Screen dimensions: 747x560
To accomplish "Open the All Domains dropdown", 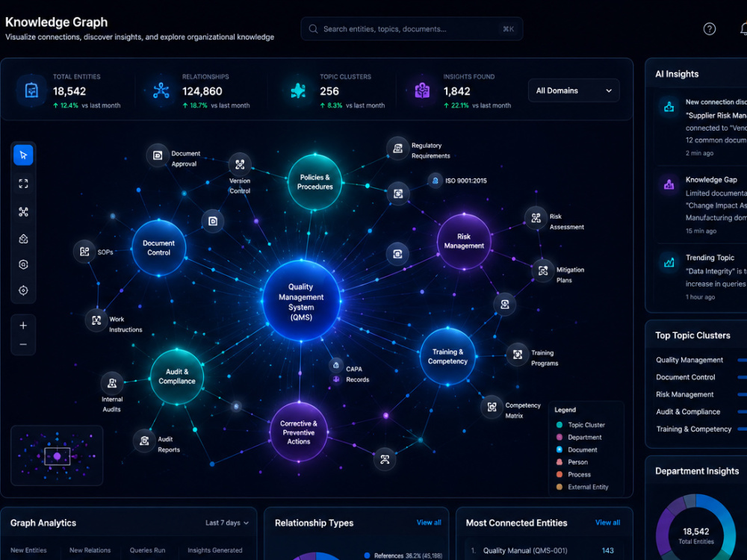I will [x=574, y=90].
